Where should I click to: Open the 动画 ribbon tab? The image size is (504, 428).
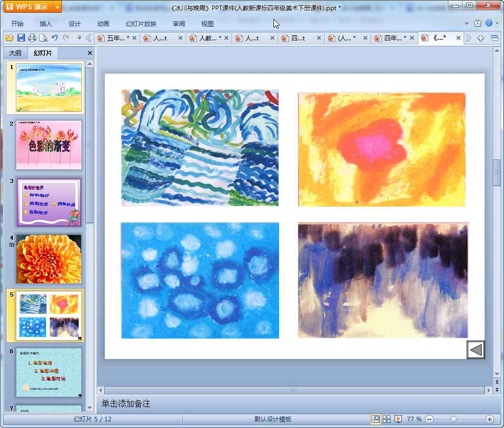pos(103,24)
